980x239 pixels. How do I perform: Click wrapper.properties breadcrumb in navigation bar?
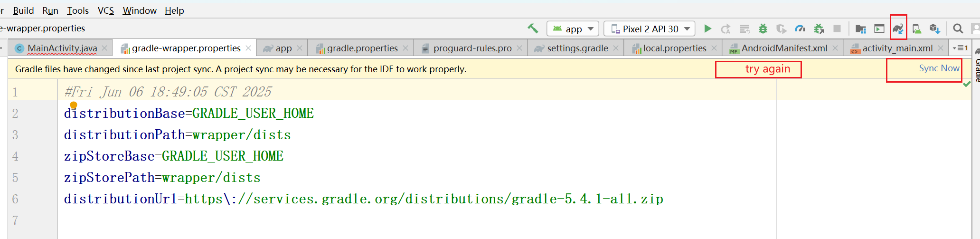pyautogui.click(x=43, y=28)
